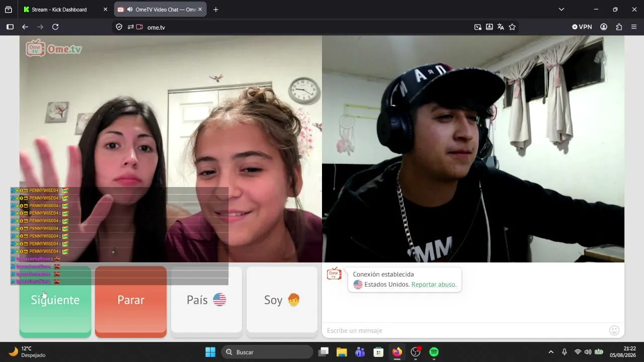The image size is (644, 362).
Task: Open the Firefox View tab overview icon
Action: click(9, 10)
